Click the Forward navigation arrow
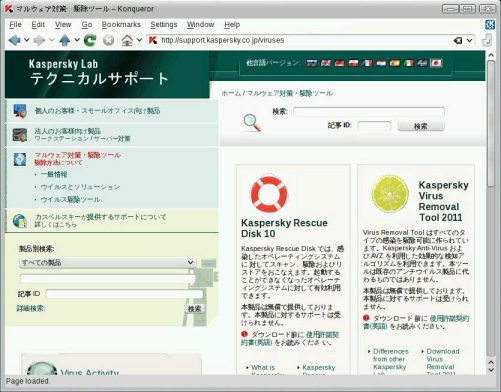The width and height of the screenshot is (501, 392). click(x=39, y=40)
